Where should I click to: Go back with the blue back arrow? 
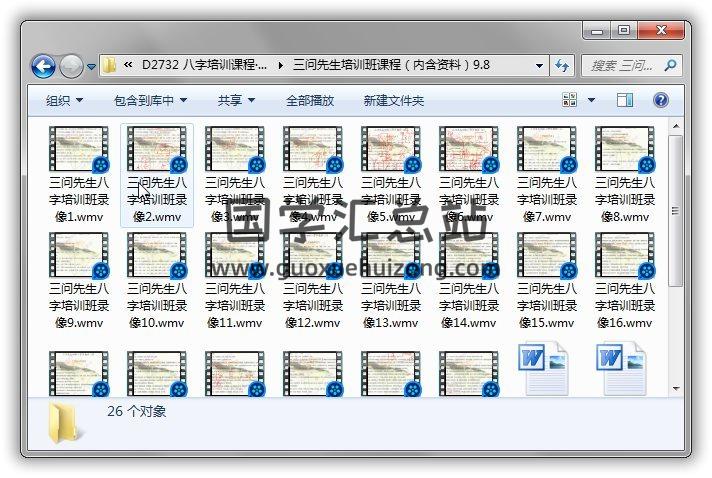pyautogui.click(x=44, y=66)
